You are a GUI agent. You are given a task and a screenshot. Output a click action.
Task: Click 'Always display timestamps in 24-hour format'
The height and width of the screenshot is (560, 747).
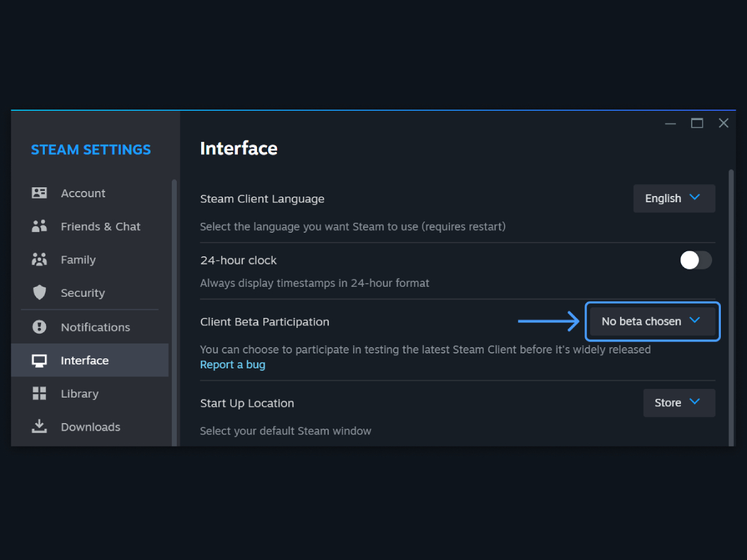[x=315, y=283]
